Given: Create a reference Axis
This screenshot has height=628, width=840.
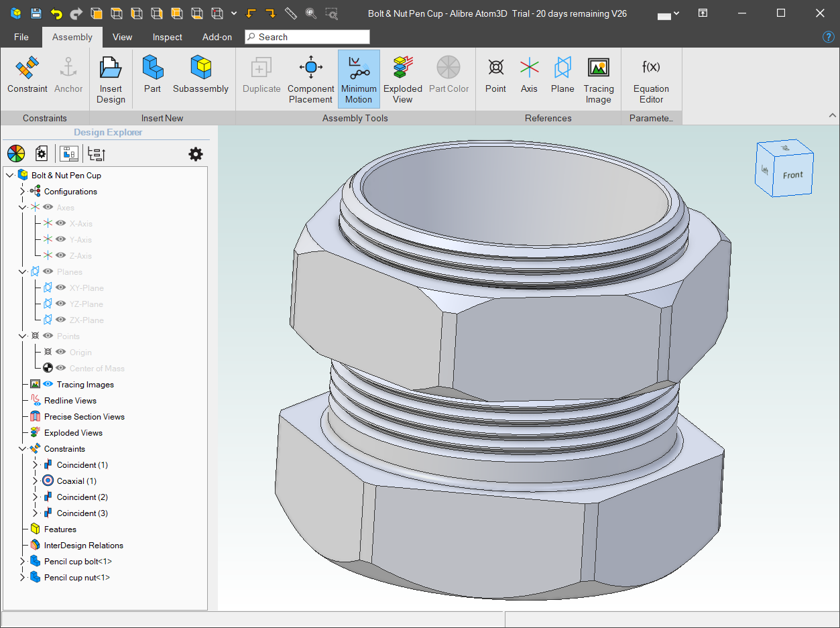Looking at the screenshot, I should point(529,74).
